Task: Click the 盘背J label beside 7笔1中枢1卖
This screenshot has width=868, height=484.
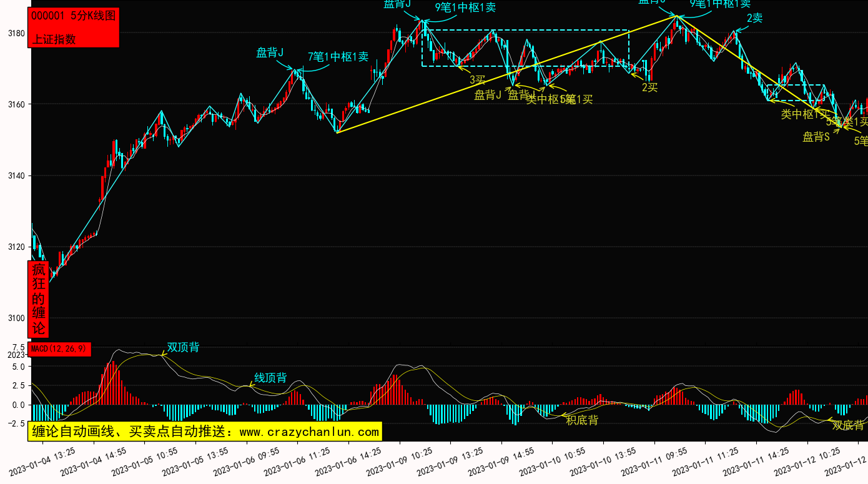Action: pyautogui.click(x=270, y=52)
